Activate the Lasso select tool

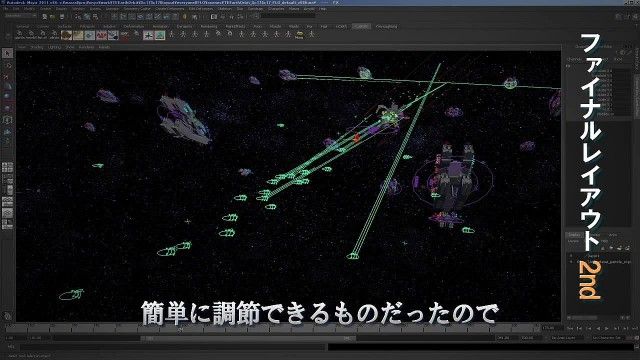click(x=8, y=65)
